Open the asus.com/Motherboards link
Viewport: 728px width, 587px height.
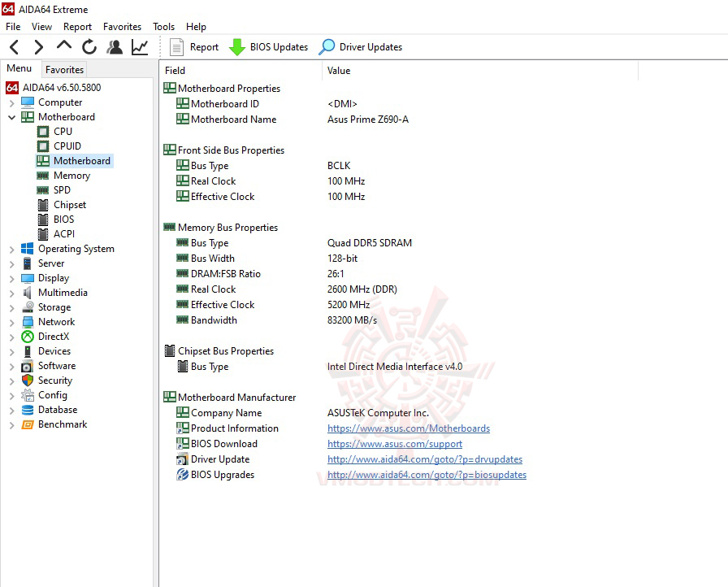click(408, 428)
